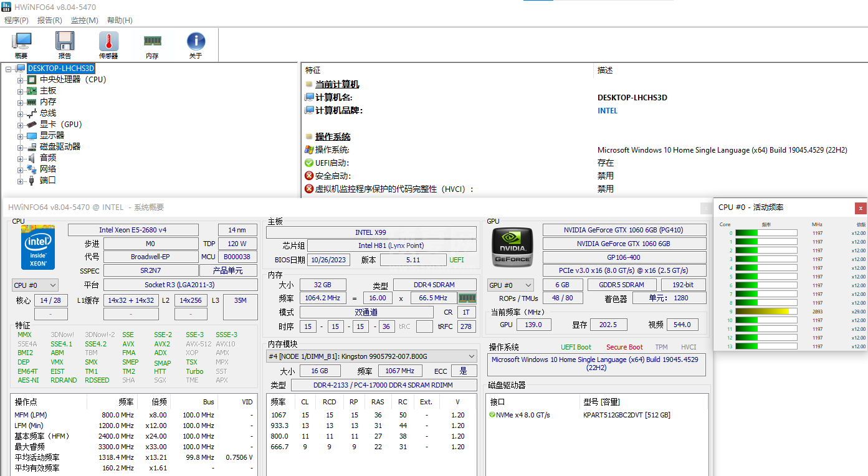
Task: Click the 产品单元 button in CPU panel
Action: pyautogui.click(x=229, y=270)
